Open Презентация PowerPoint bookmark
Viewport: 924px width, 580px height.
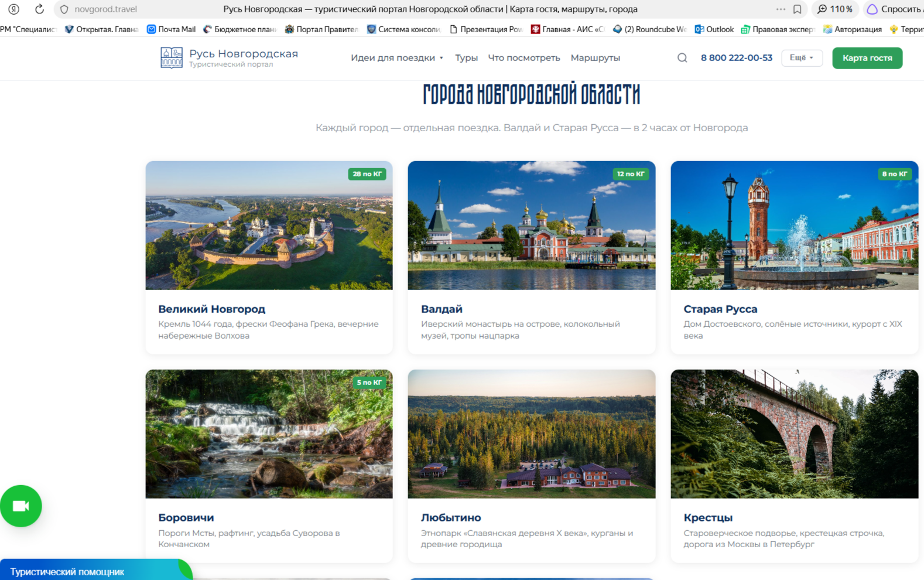point(486,29)
